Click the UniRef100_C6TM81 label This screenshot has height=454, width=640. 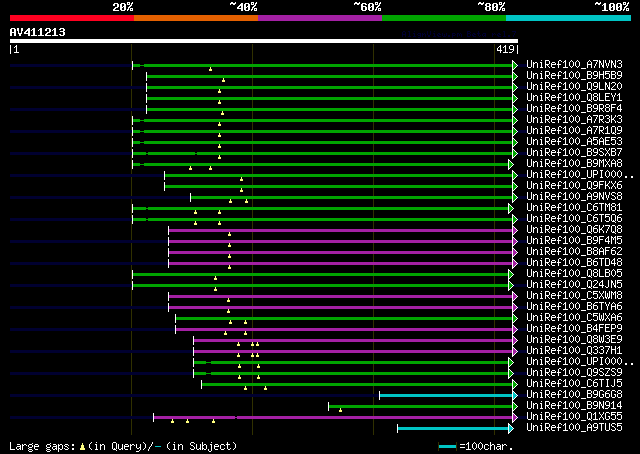574,208
